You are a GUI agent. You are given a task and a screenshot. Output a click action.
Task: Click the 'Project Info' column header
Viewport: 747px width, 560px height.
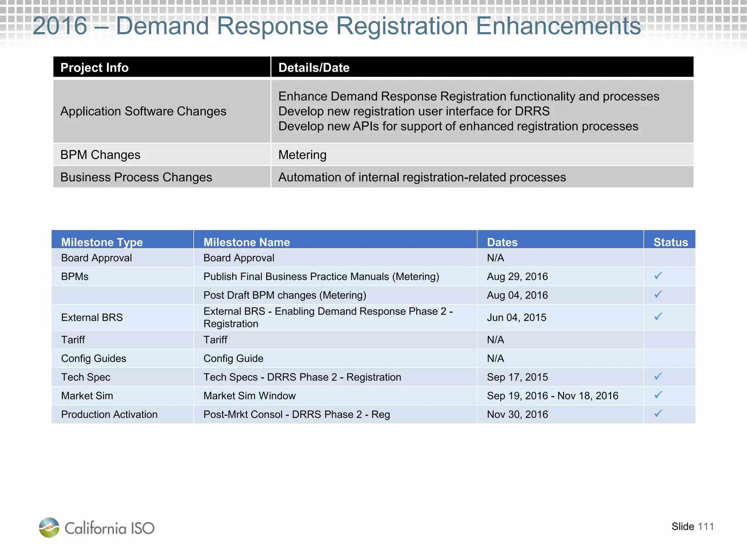point(162,67)
